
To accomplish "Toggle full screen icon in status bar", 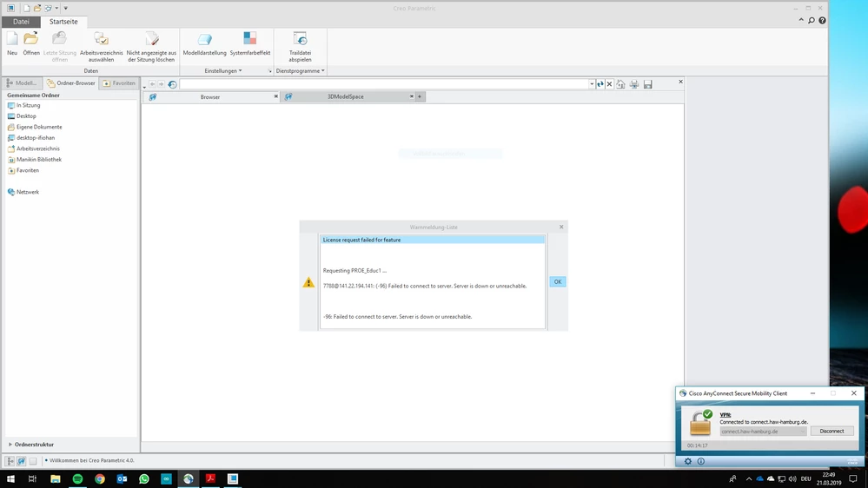I will pos(33,460).
